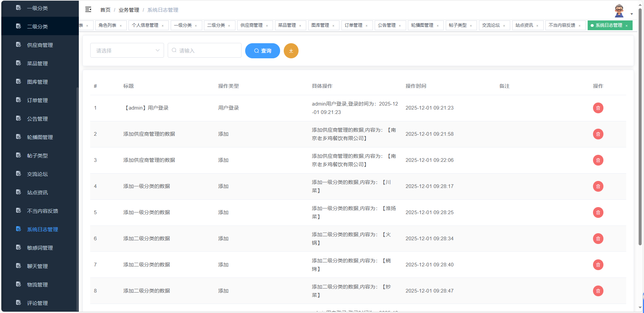
Task: Switch to the 菜品管理 tab
Action: pos(287,25)
